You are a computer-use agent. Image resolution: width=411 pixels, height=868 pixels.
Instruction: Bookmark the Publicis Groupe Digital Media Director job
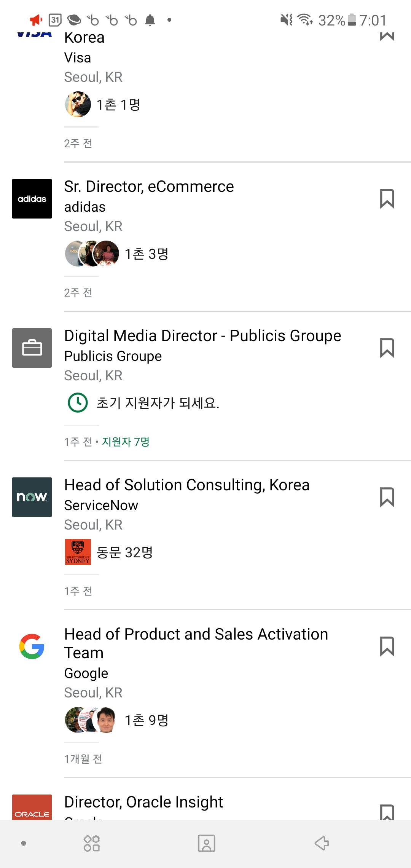click(x=387, y=348)
